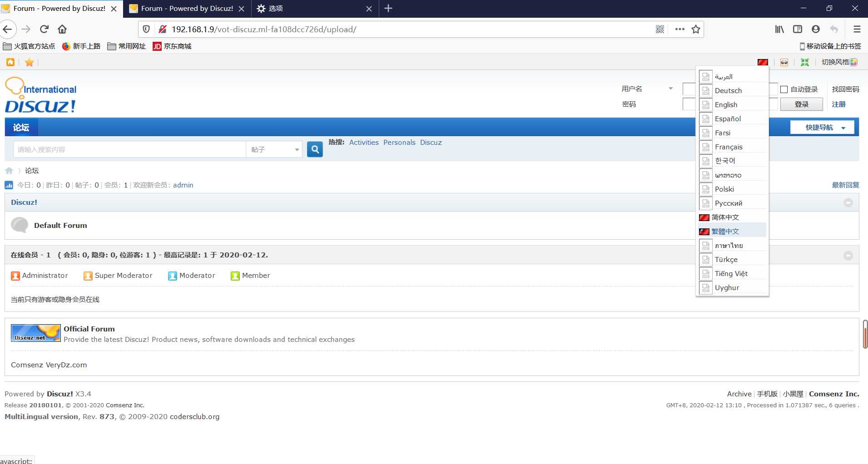The width and height of the screenshot is (868, 464).
Task: Select Deutsch from language menu
Action: click(x=732, y=90)
